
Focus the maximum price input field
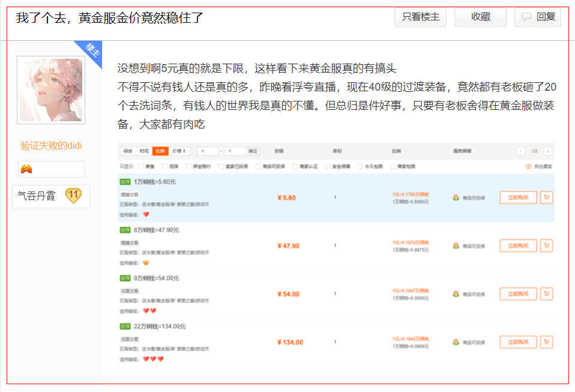click(x=235, y=151)
